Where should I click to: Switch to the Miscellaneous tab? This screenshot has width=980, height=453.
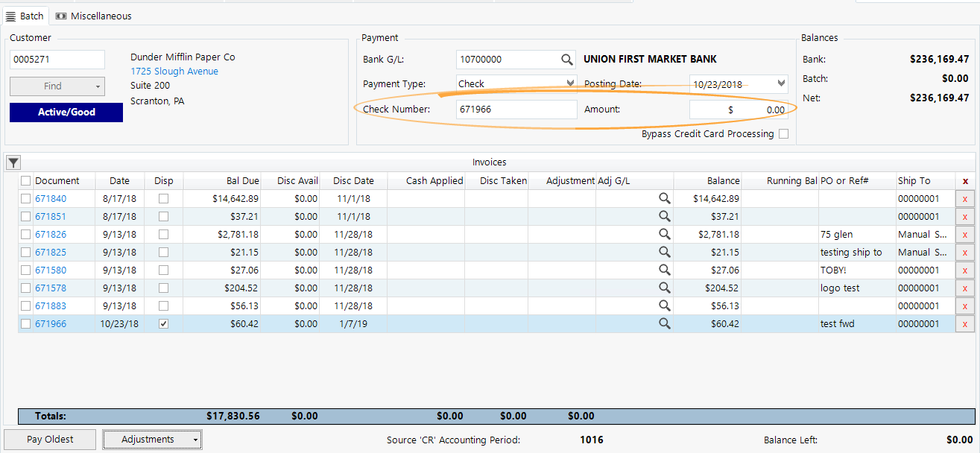[94, 16]
